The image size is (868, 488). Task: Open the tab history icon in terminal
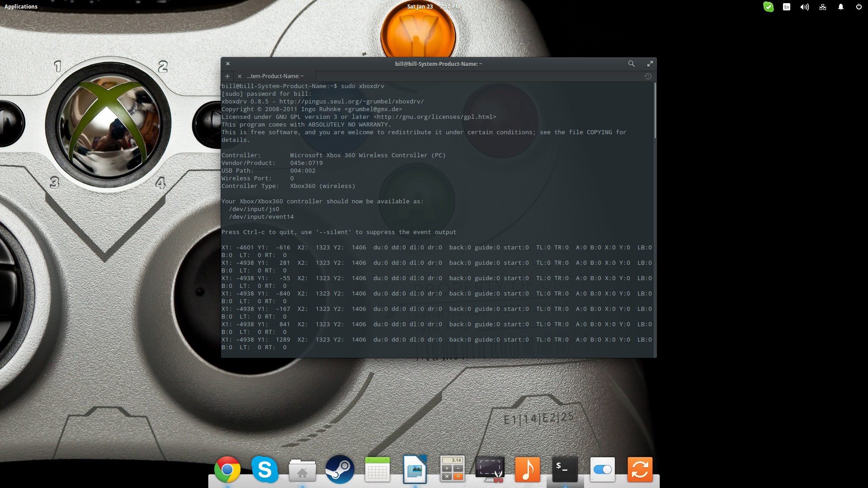tap(648, 76)
